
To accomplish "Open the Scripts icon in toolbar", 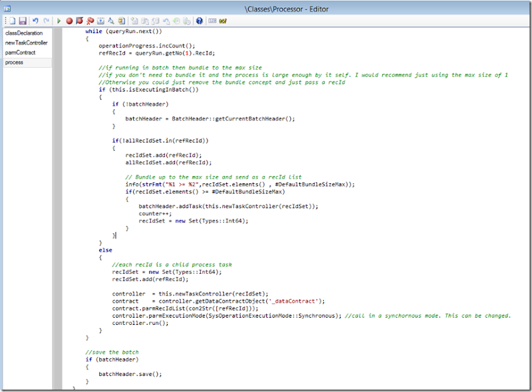I will (122, 21).
